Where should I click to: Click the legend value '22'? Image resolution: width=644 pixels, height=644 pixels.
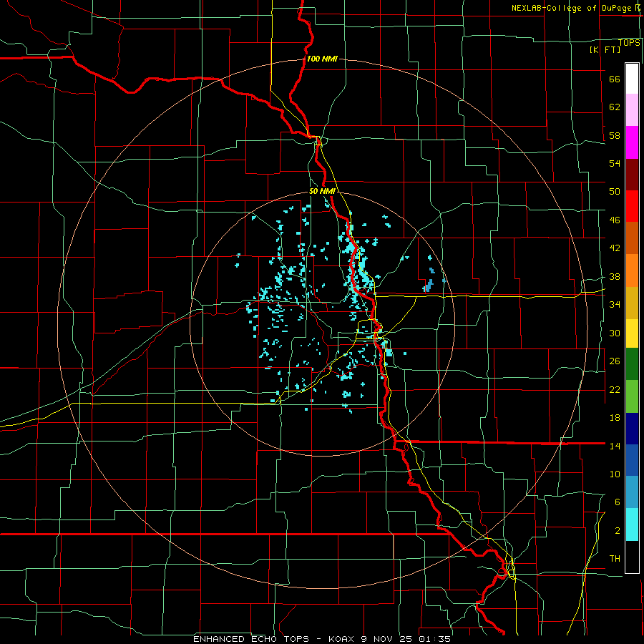[x=615, y=389]
